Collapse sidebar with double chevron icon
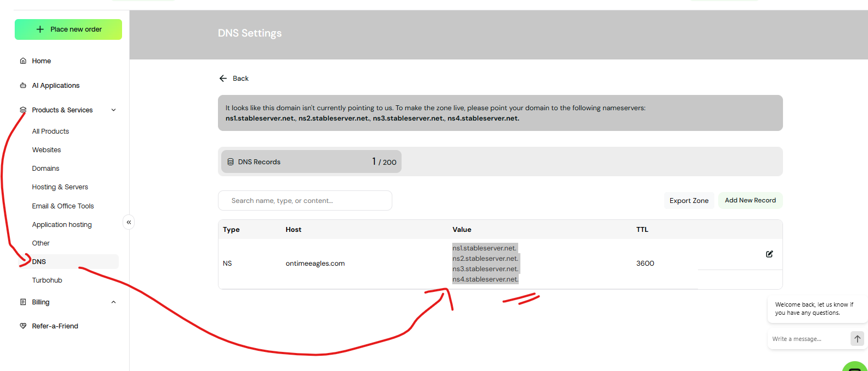The image size is (868, 371). [129, 222]
